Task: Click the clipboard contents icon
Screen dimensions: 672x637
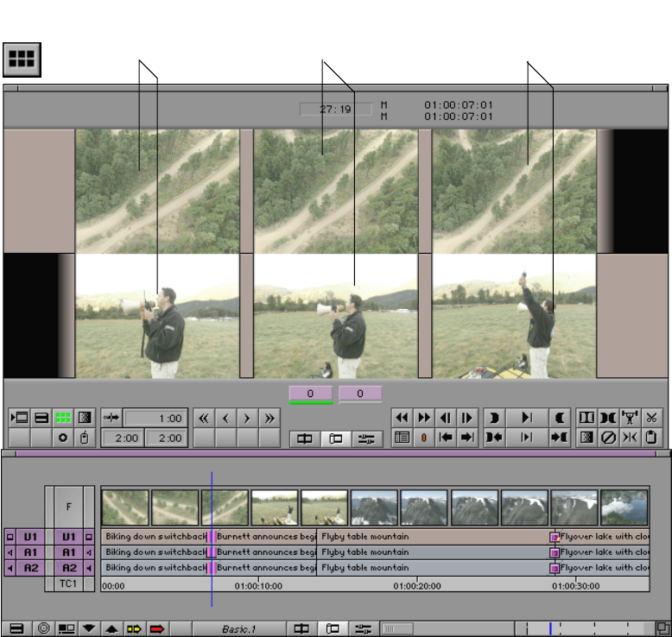Action: (x=651, y=438)
